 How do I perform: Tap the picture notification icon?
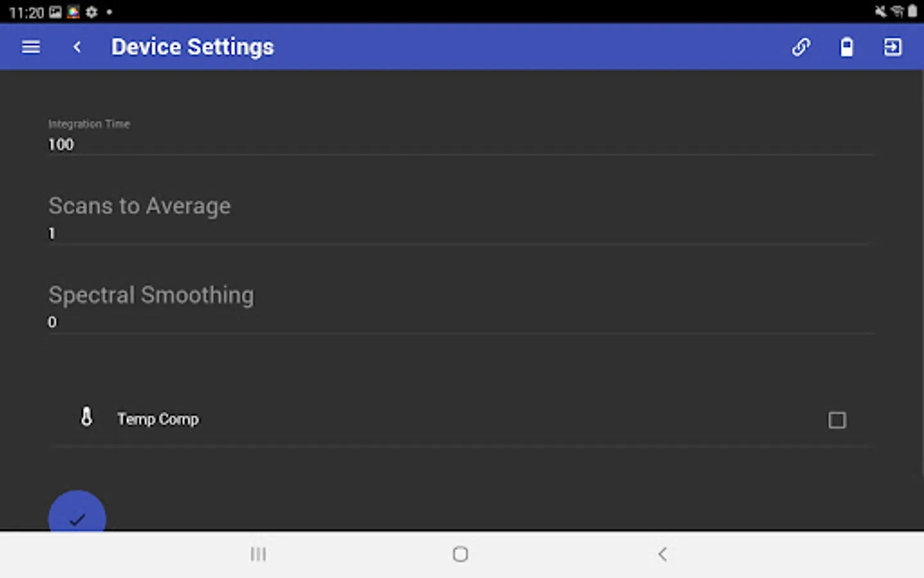click(x=56, y=12)
